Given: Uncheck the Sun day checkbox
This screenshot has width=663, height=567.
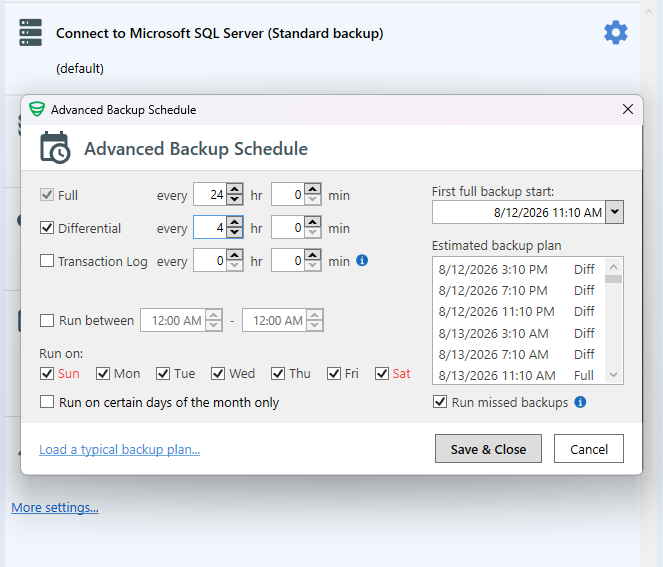Looking at the screenshot, I should coord(47,374).
